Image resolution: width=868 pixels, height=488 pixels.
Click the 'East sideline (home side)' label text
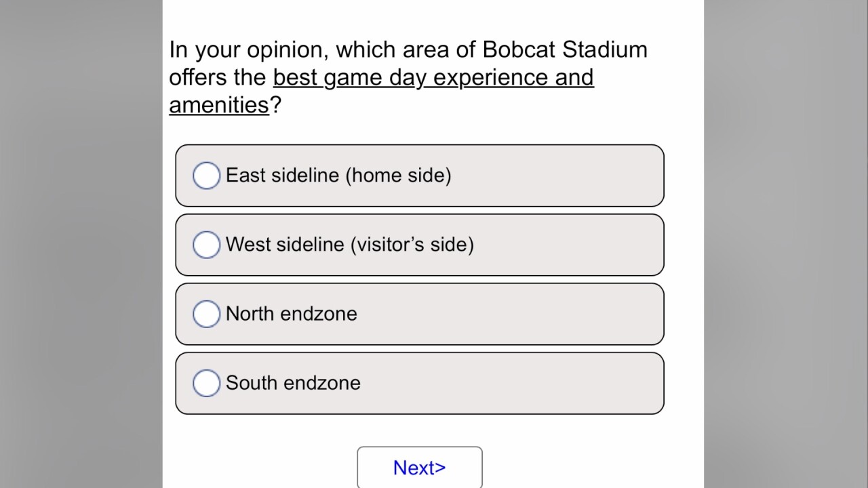tap(338, 176)
